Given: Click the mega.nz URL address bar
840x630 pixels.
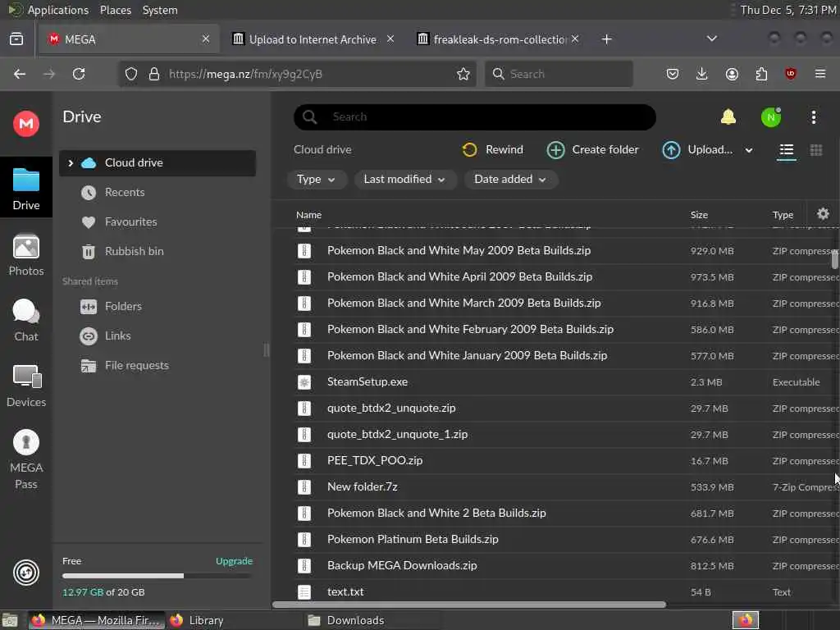Looking at the screenshot, I should coord(299,74).
